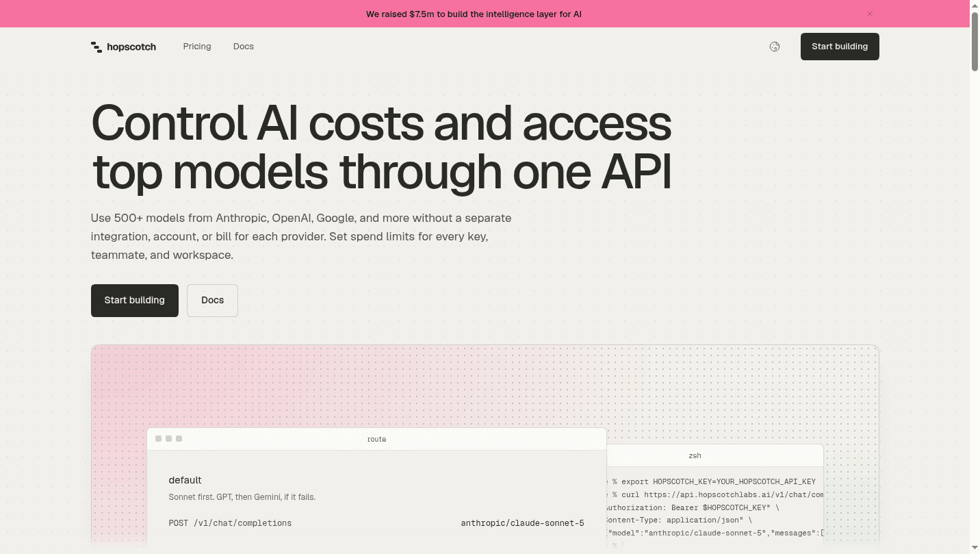
Task: Click "anthropic/claude-sonnet-5" in the route window
Action: coord(522,523)
